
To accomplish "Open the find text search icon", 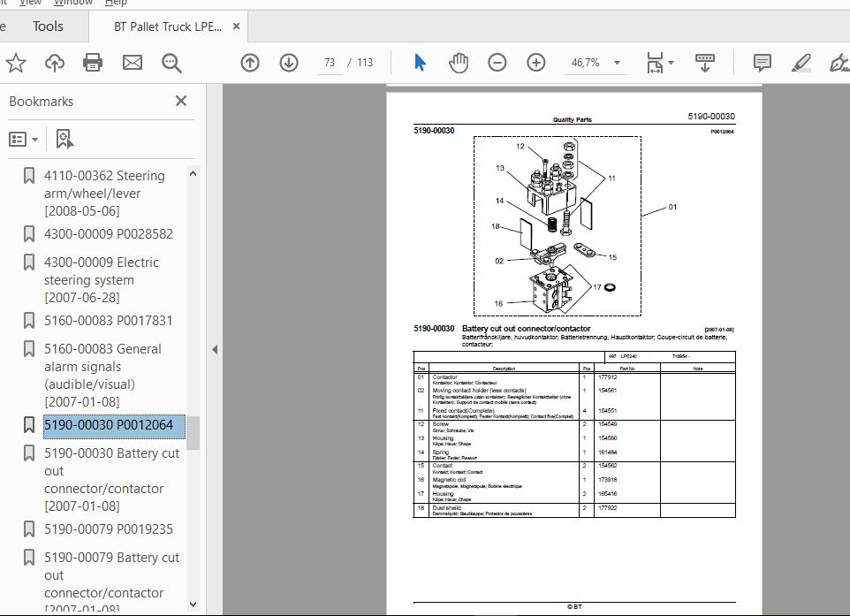I will pyautogui.click(x=171, y=63).
